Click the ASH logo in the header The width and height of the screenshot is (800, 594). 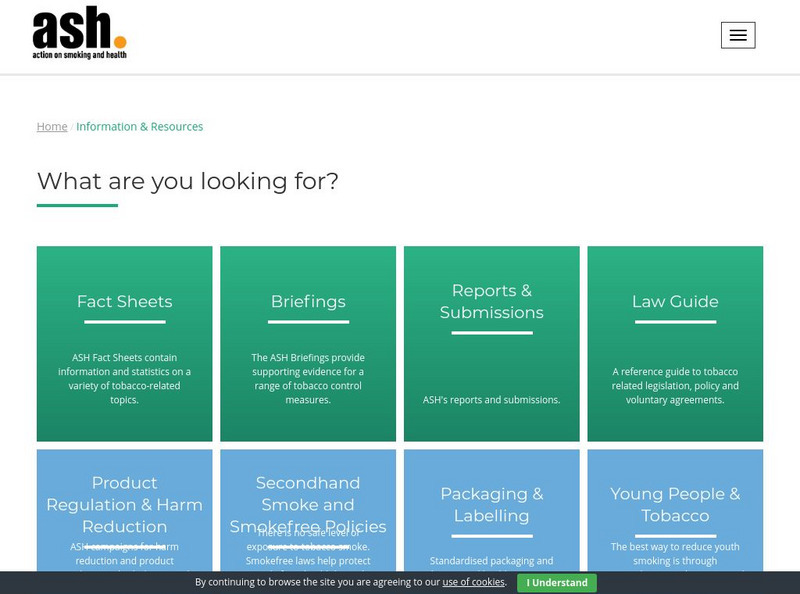pyautogui.click(x=79, y=33)
